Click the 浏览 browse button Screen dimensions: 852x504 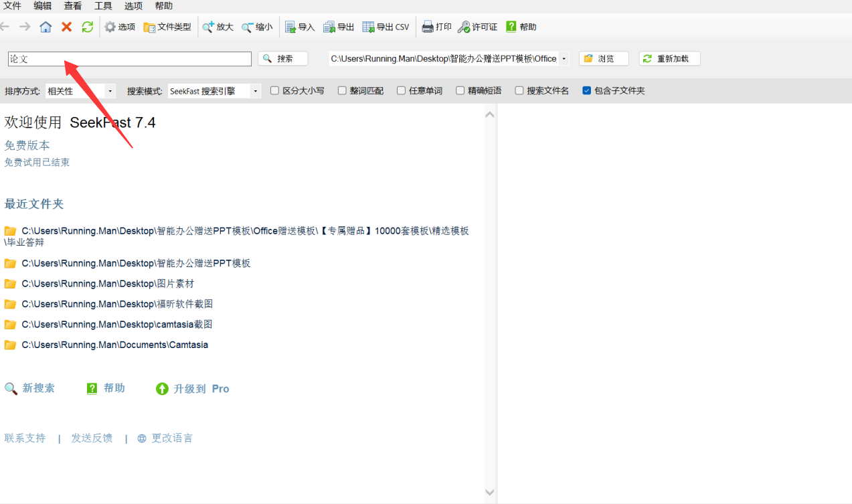pyautogui.click(x=604, y=59)
